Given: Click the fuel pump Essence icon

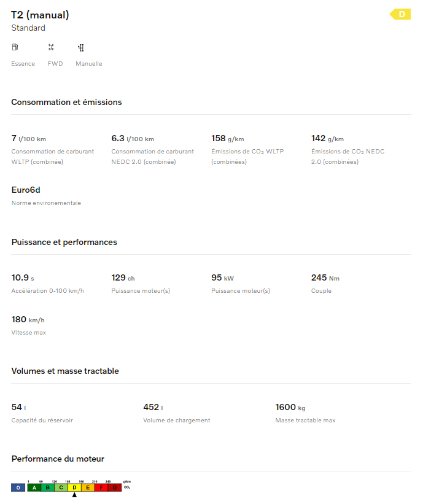Looking at the screenshot, I should (15, 47).
